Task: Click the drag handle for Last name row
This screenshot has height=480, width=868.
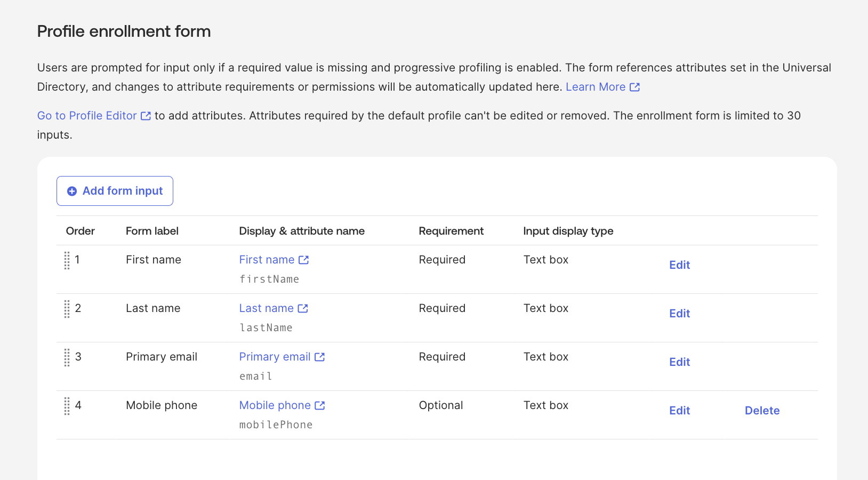Action: coord(67,309)
